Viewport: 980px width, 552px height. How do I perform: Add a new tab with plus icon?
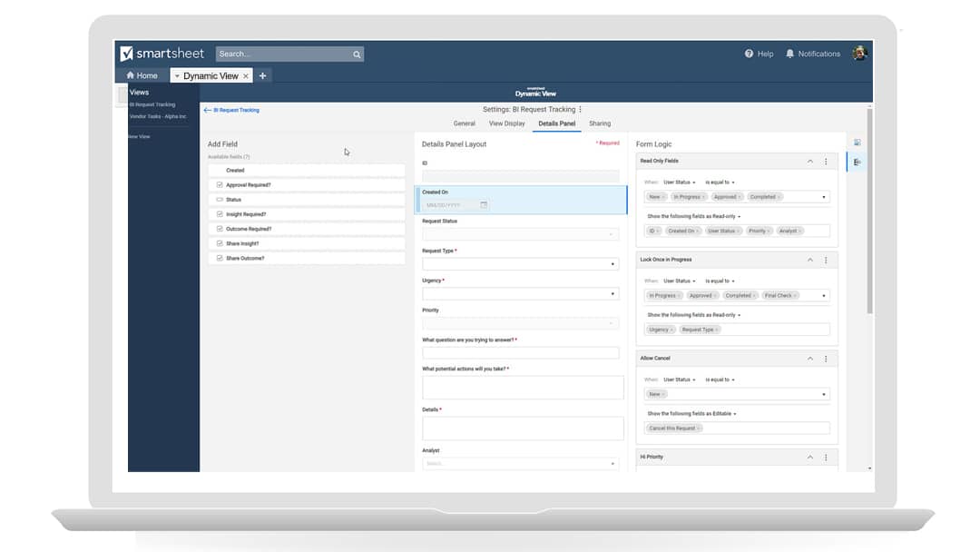pyautogui.click(x=262, y=75)
